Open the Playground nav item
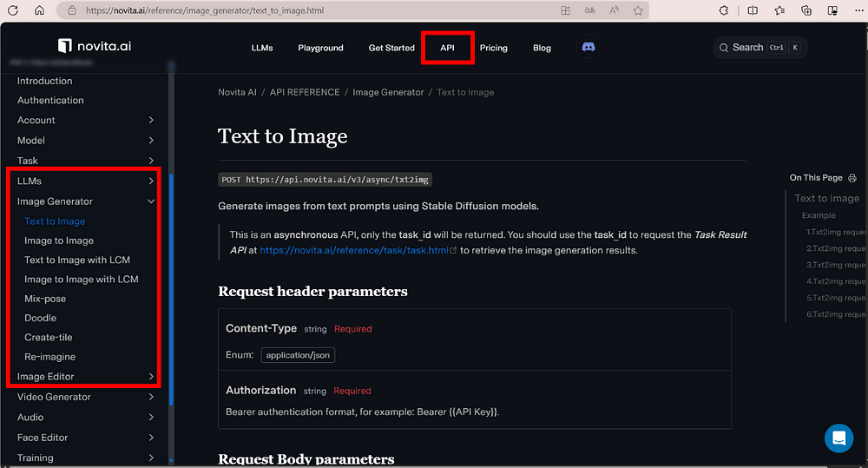 point(320,48)
